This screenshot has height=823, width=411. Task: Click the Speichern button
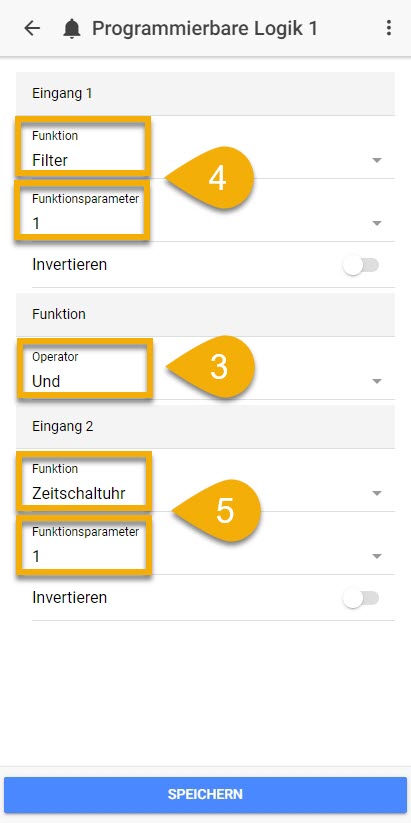point(205,794)
